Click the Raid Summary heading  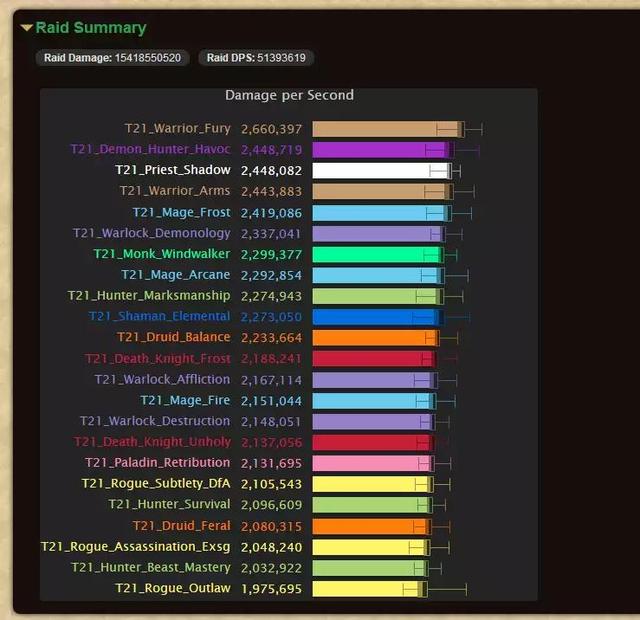click(90, 28)
